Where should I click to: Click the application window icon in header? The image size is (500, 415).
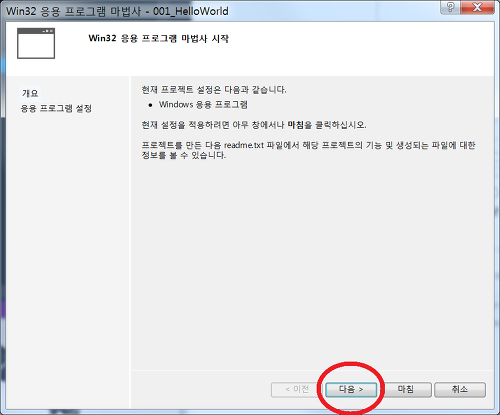pyautogui.click(x=36, y=43)
